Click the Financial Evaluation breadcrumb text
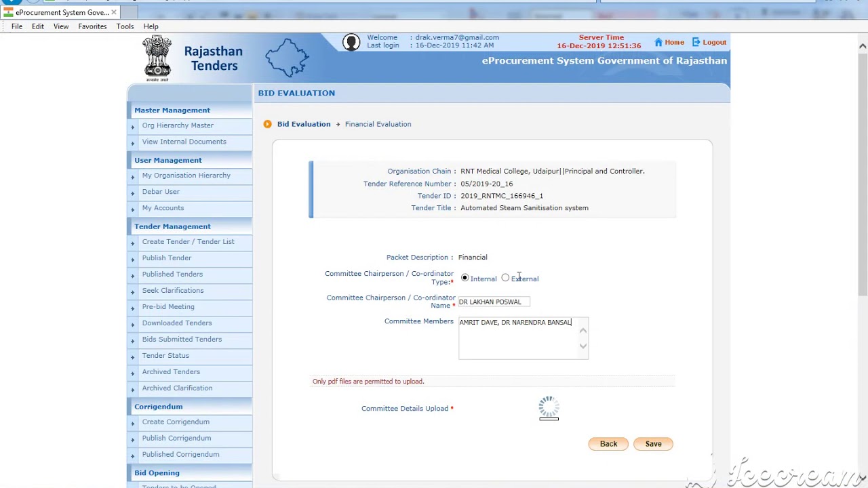Screen dimensions: 868x488 tap(378, 124)
